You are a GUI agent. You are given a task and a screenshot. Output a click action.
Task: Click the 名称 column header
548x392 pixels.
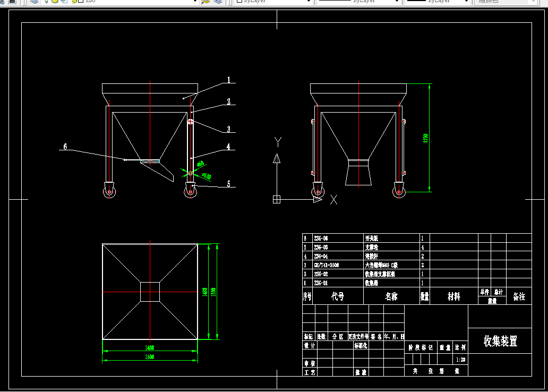(391, 296)
